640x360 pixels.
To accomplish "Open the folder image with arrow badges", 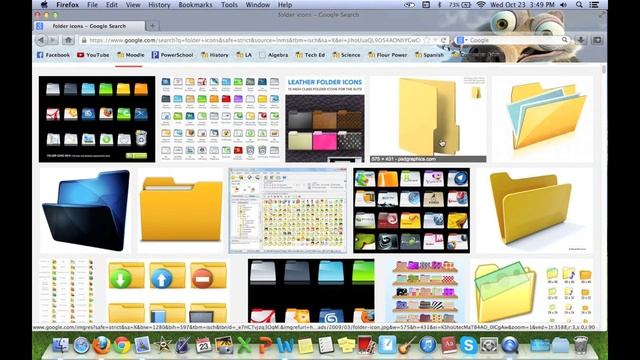I will point(167,291).
